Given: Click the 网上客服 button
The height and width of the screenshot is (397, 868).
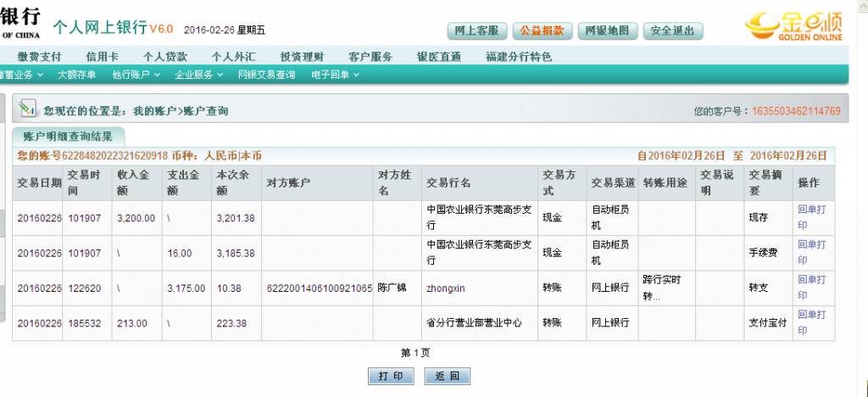Looking at the screenshot, I should pos(476,31).
